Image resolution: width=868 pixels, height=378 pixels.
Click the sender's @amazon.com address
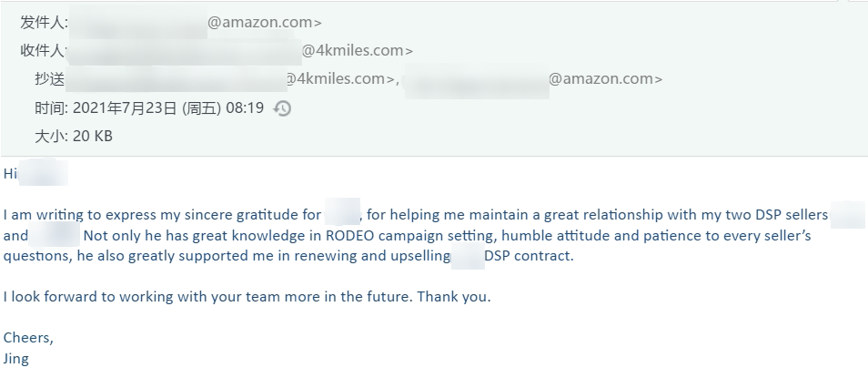click(x=264, y=23)
